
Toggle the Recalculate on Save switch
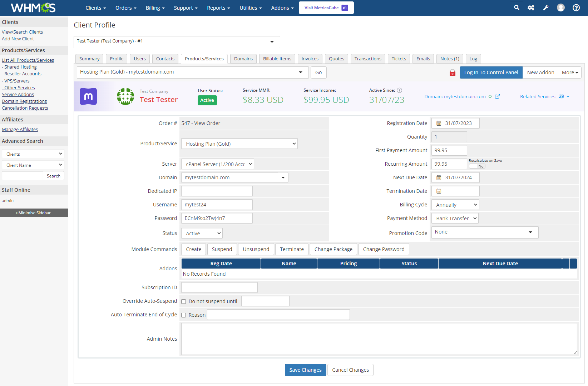(477, 166)
